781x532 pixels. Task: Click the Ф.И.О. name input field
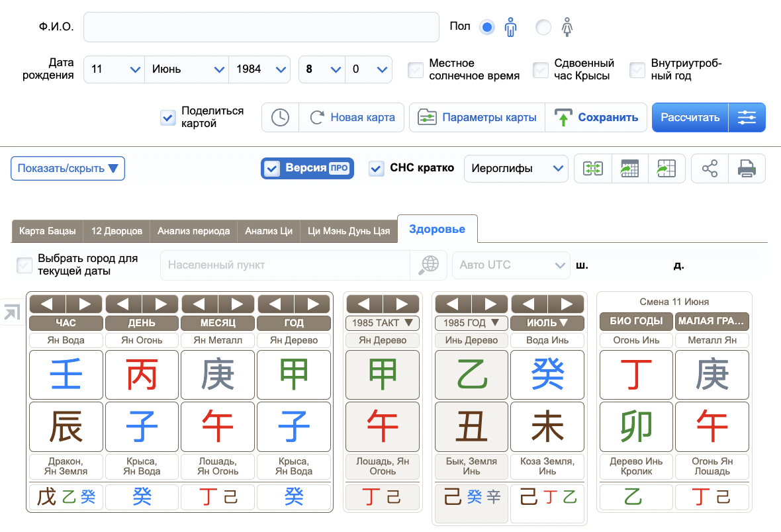pos(261,27)
